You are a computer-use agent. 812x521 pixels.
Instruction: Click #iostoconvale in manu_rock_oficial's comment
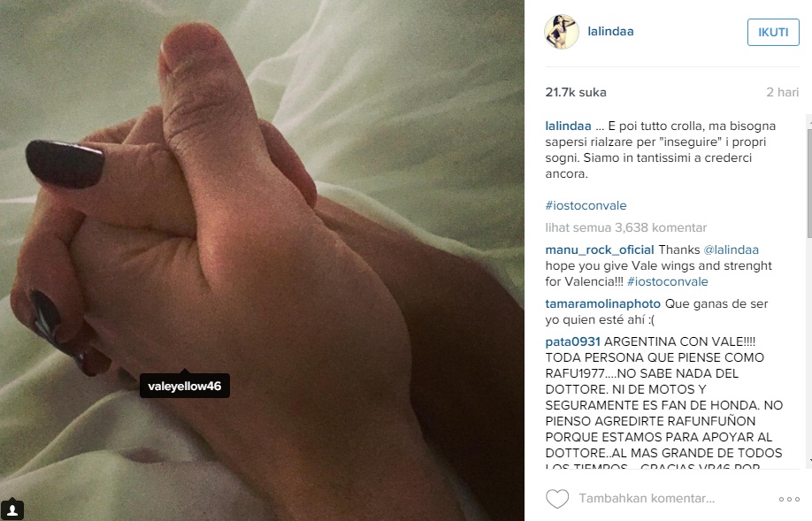pos(668,282)
